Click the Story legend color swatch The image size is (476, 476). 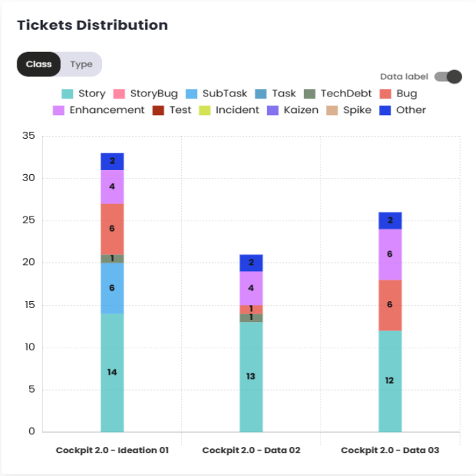tap(67, 94)
